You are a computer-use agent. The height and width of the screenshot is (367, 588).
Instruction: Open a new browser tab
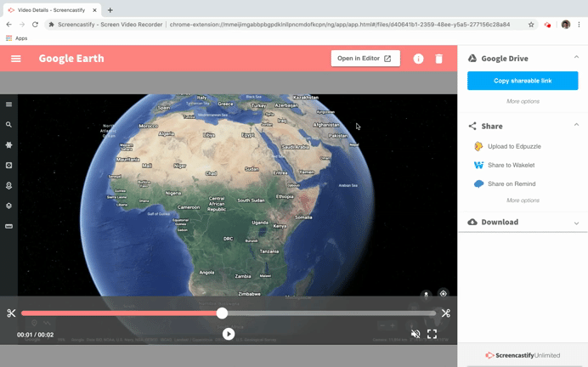[x=110, y=10]
